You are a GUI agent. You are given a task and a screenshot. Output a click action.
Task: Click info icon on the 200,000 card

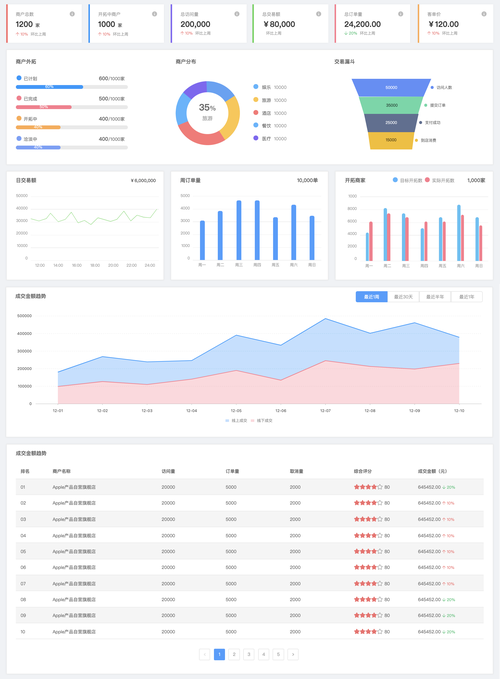coord(237,14)
